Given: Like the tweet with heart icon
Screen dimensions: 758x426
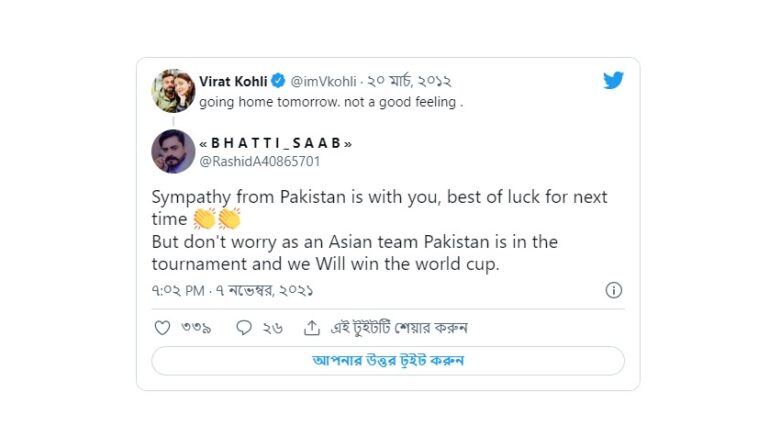Looking at the screenshot, I should tap(162, 328).
